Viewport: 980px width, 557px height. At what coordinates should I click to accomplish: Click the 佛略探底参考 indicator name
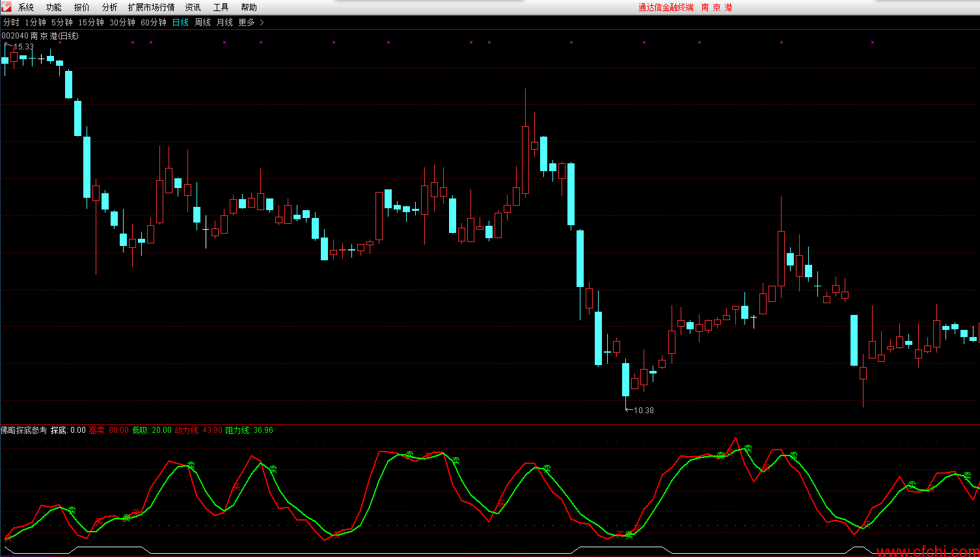pyautogui.click(x=24, y=430)
